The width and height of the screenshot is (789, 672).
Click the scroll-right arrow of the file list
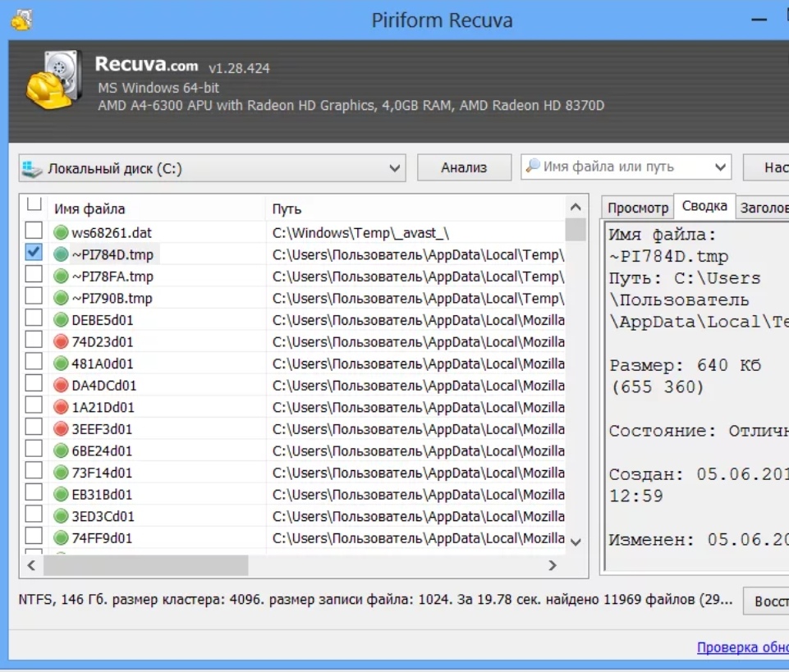click(x=553, y=565)
